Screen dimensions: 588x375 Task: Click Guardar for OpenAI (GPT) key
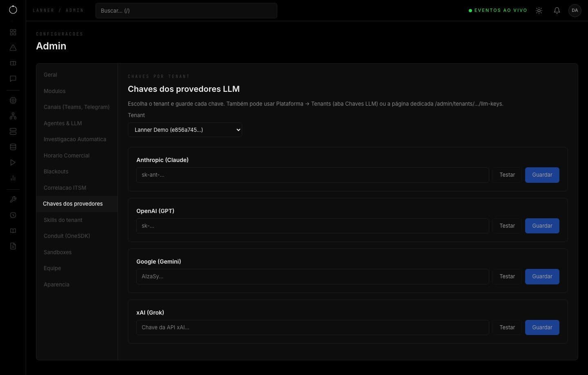[542, 226]
